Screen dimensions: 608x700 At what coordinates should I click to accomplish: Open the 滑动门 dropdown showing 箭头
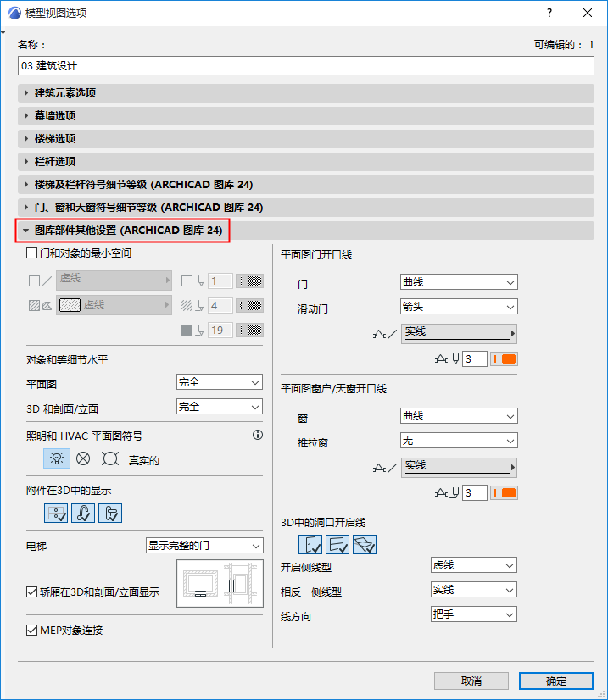pos(459,307)
